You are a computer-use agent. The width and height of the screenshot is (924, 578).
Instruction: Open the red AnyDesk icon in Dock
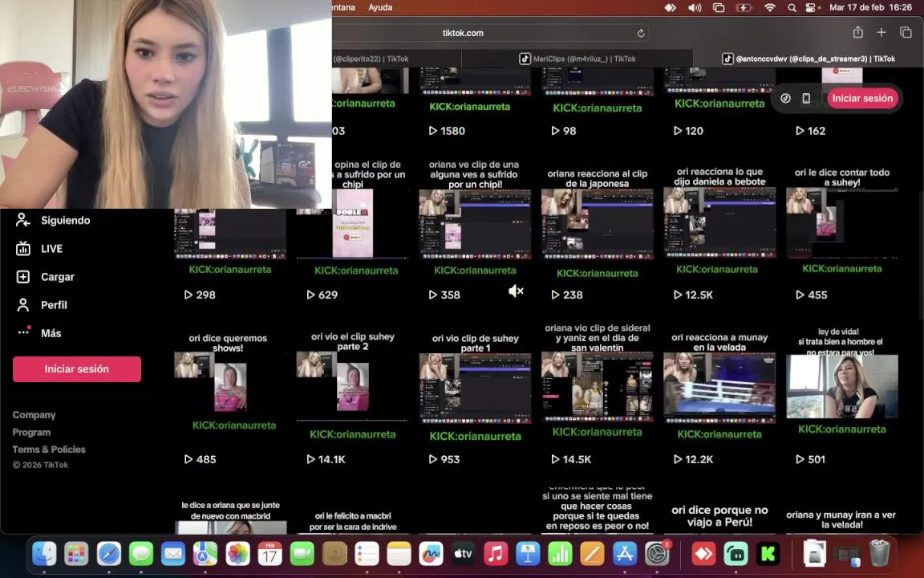click(703, 554)
